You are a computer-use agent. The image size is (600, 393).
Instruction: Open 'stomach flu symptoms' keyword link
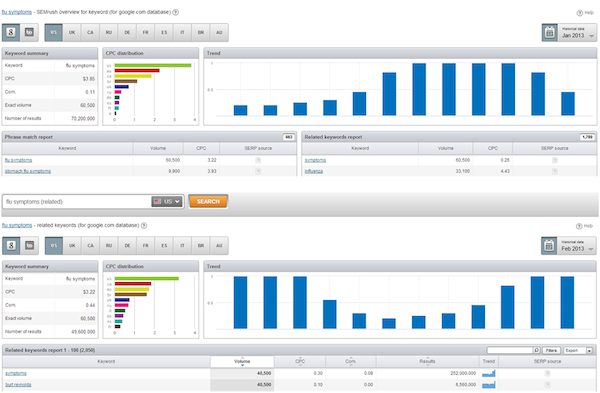(x=28, y=171)
